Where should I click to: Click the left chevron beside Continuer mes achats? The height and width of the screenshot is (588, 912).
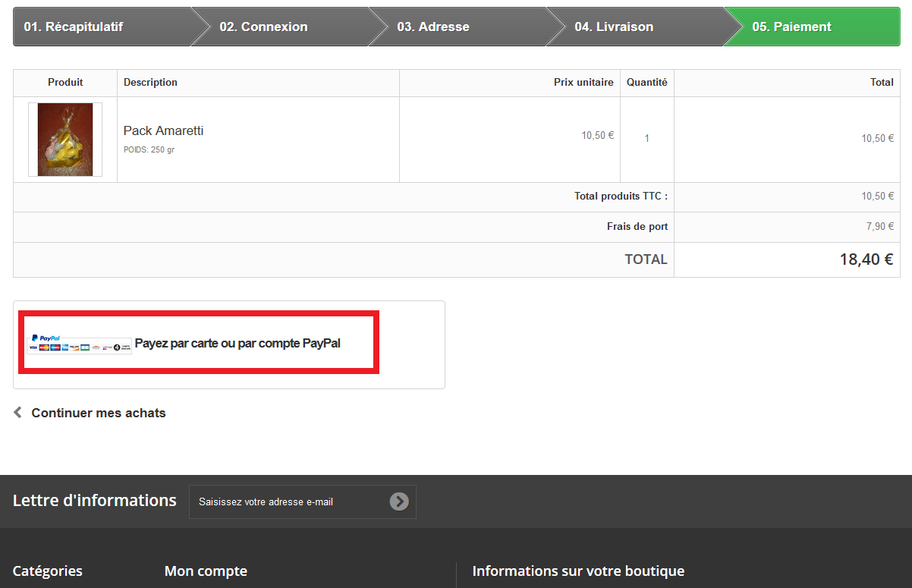18,413
